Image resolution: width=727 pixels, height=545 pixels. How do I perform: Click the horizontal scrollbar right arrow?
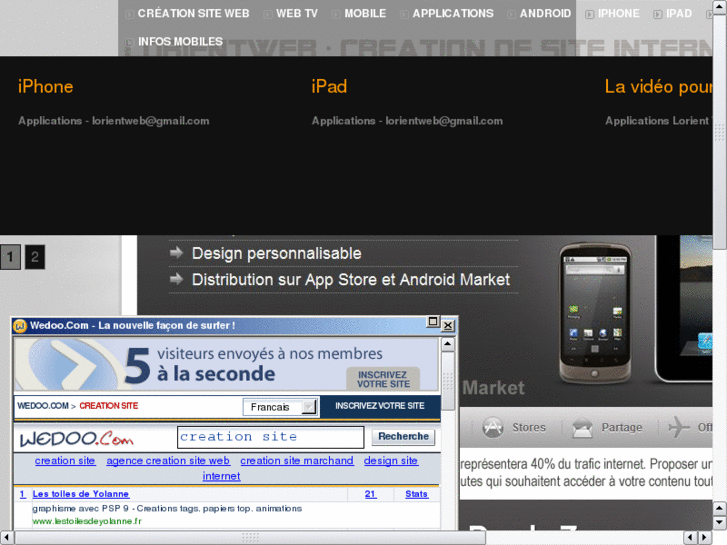705,538
